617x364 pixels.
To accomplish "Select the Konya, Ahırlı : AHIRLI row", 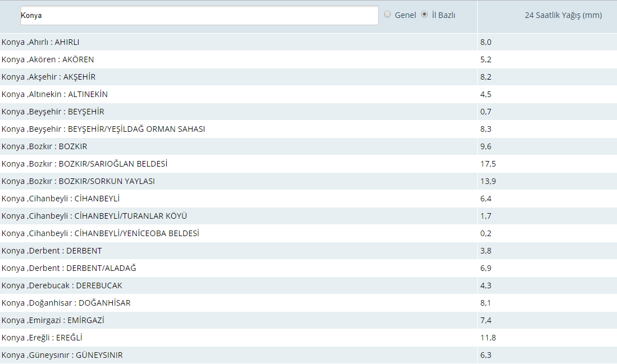I will [x=309, y=42].
